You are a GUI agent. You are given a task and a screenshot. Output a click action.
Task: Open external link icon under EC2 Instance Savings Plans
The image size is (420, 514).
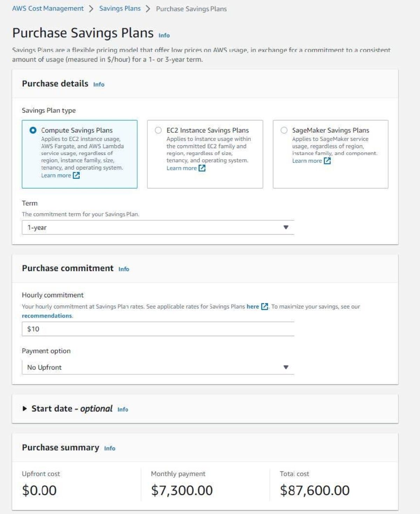coord(202,168)
